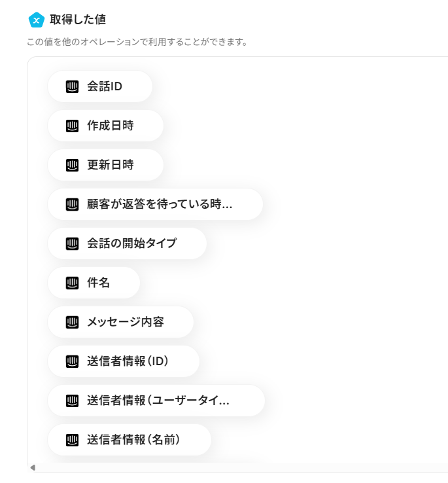Click the Intercom icon beside 更新日時

(x=72, y=165)
